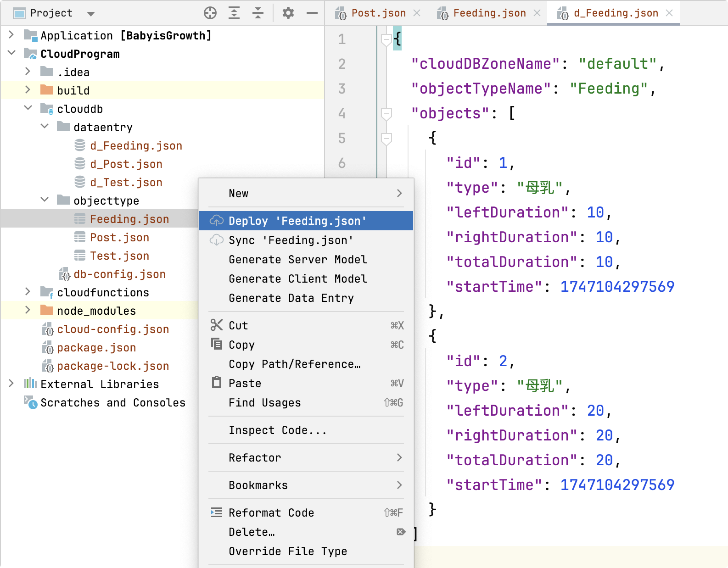Choose Generate Server Model
This screenshot has height=568, width=728.
pyautogui.click(x=306, y=259)
